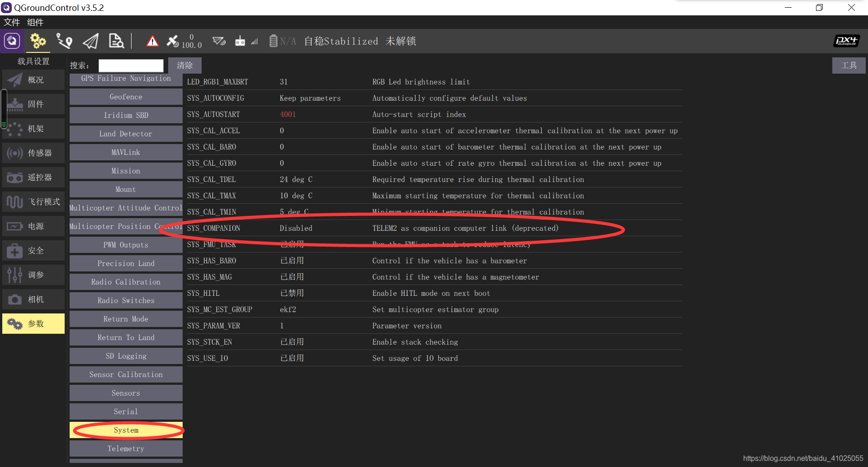Select System parameter group

(x=126, y=430)
